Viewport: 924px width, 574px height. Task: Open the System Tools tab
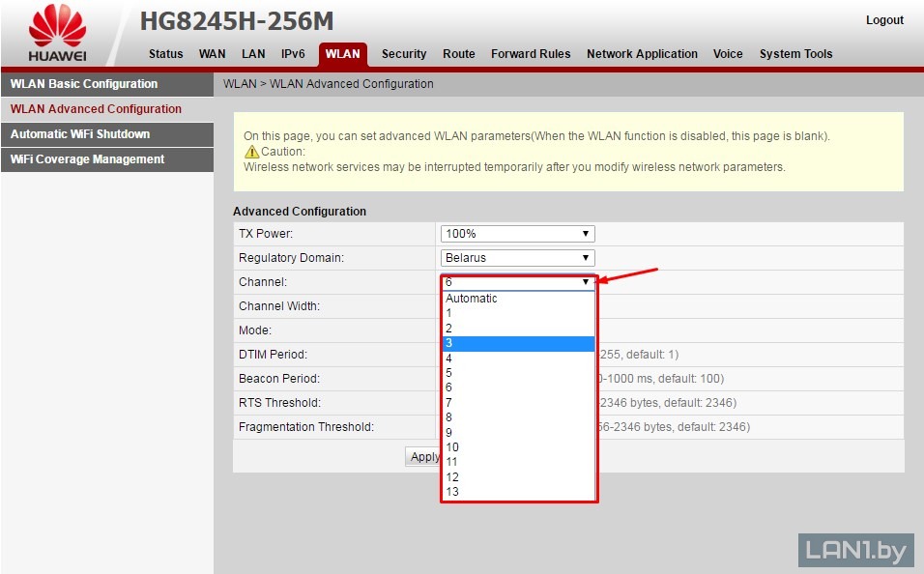click(x=795, y=53)
